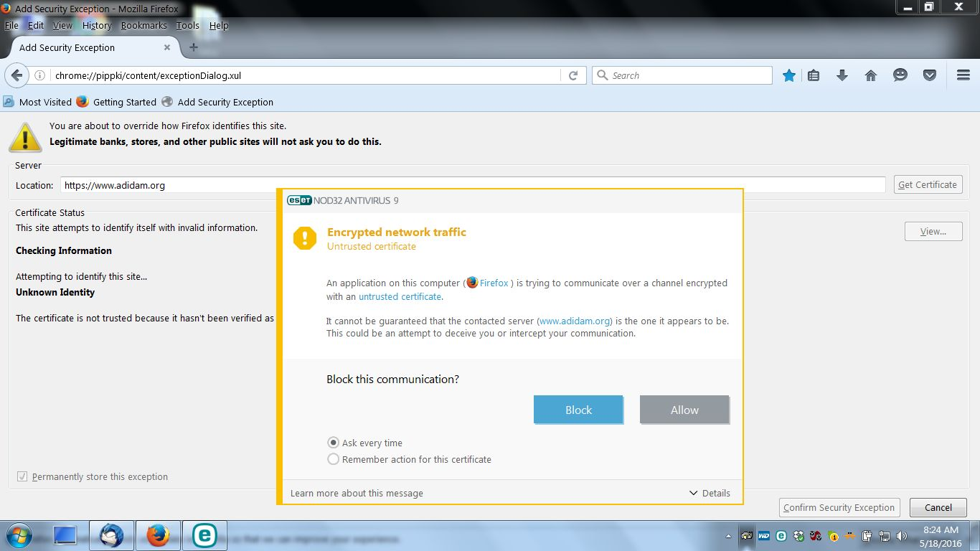The image size is (980, 551).
Task: Click the Block button in ESET dialog
Action: pos(578,410)
